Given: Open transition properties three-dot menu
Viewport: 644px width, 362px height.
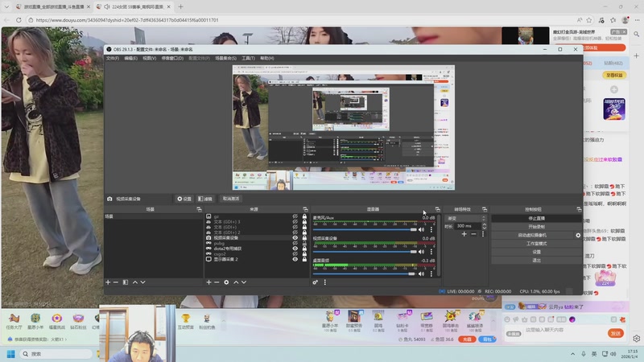Looking at the screenshot, I should pos(483,234).
